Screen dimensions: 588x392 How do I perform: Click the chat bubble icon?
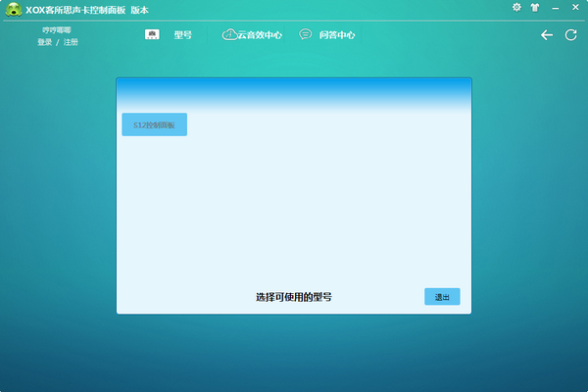[305, 34]
